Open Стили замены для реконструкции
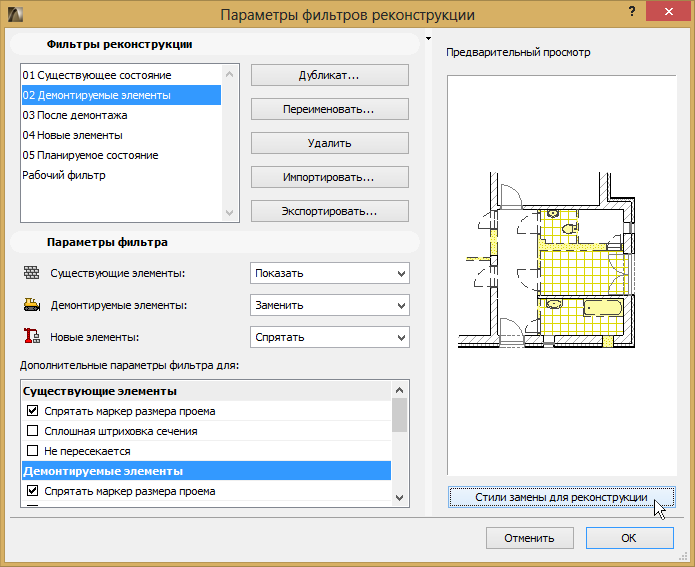The height and width of the screenshot is (567, 695). point(562,497)
